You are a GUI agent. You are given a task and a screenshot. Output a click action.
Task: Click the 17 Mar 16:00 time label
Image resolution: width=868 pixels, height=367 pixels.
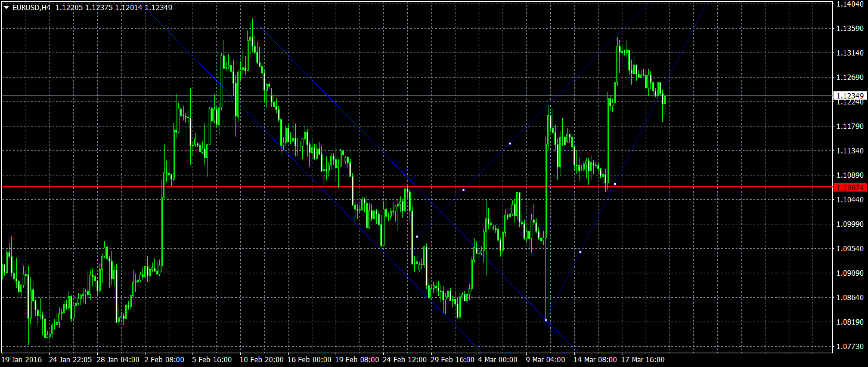click(x=643, y=360)
